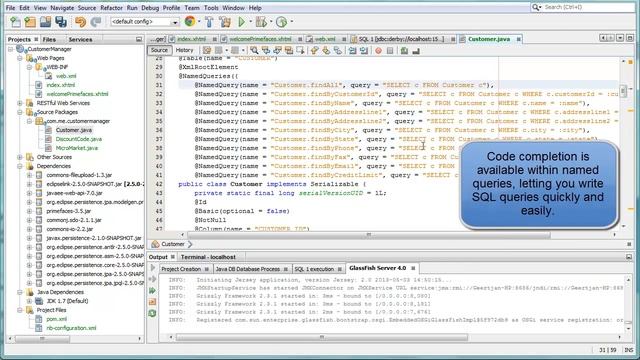
Task: Click the Previous Bookmark editor icon
Action: pyautogui.click(x=314, y=51)
